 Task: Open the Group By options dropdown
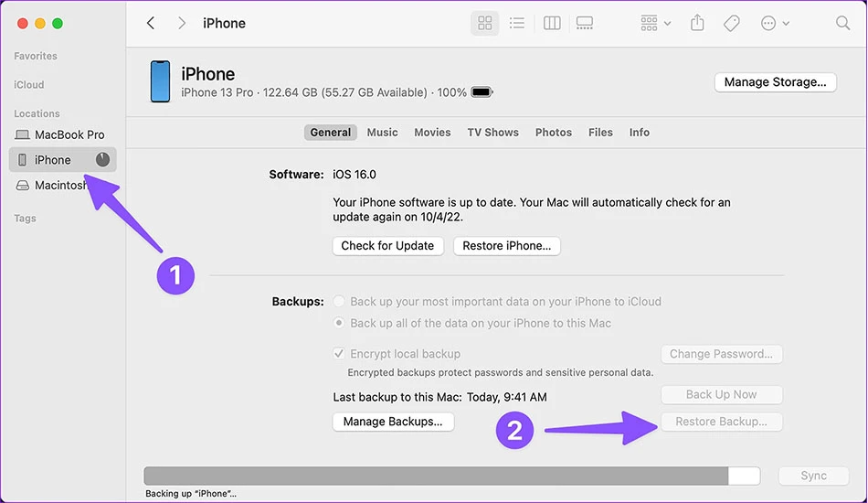tap(655, 23)
